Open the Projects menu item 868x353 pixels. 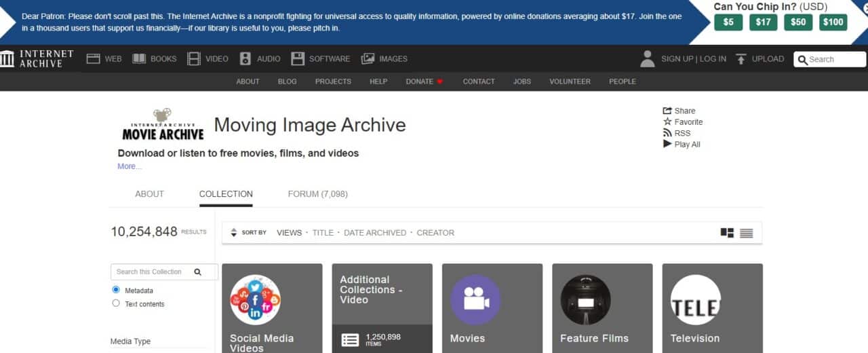click(x=333, y=81)
